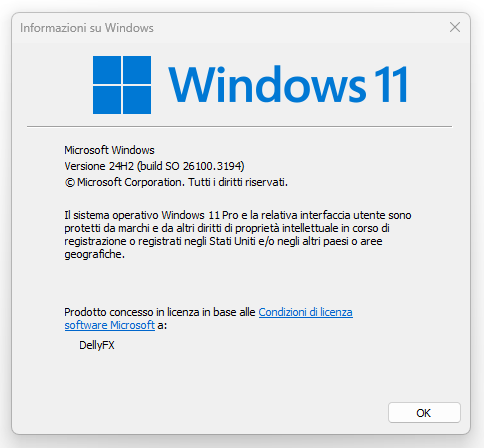Click the Microsoft Windows label
Screen dimensions: 484x448
[109, 150]
